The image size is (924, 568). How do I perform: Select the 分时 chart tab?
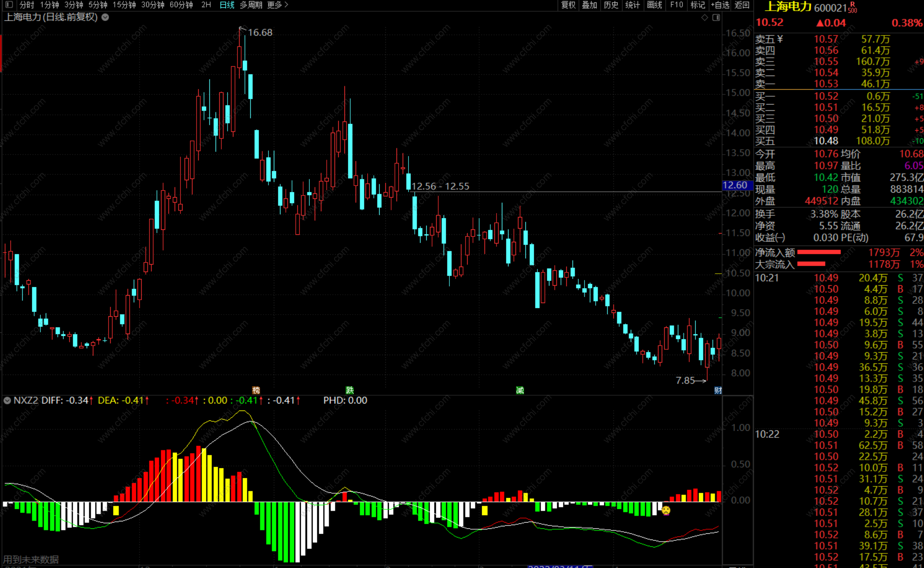coord(26,5)
